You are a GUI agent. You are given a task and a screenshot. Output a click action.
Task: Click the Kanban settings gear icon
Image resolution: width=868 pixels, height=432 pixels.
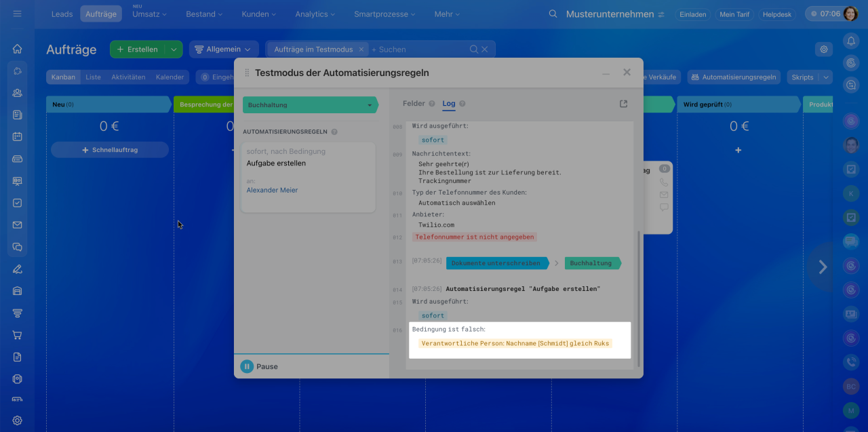(x=824, y=50)
